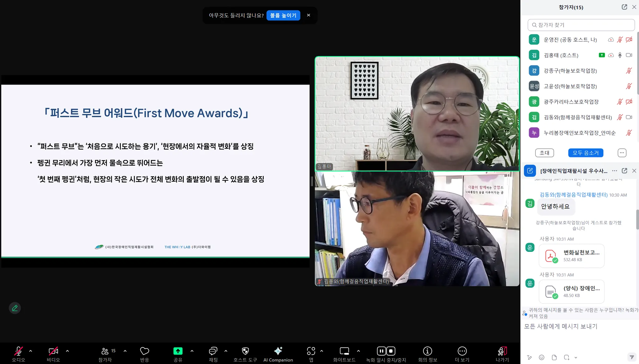Open the More options menu
This screenshot has height=364, width=639.
point(462,351)
